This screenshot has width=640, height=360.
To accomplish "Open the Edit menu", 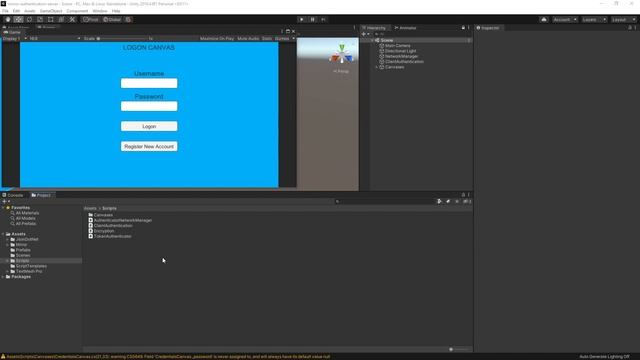I will pyautogui.click(x=16, y=11).
